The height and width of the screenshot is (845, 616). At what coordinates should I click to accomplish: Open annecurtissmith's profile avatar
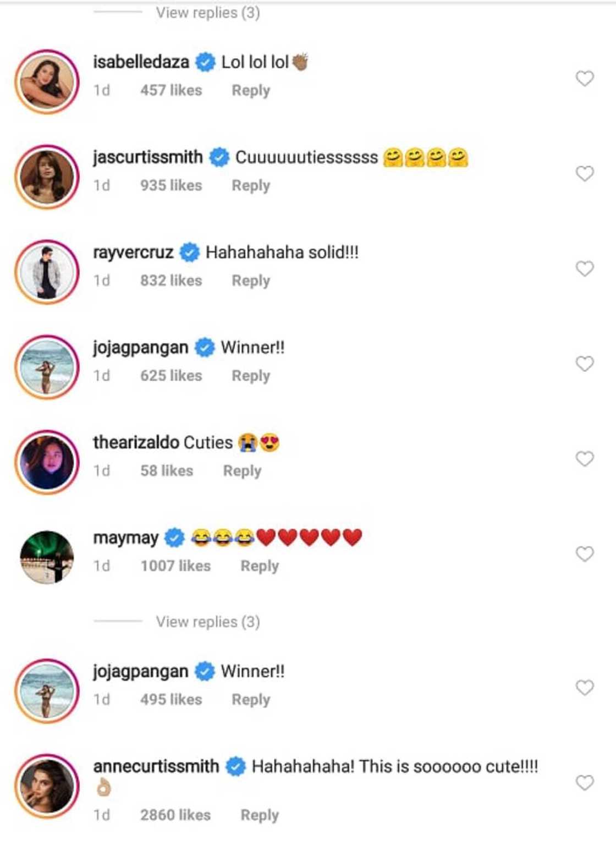coord(47,787)
